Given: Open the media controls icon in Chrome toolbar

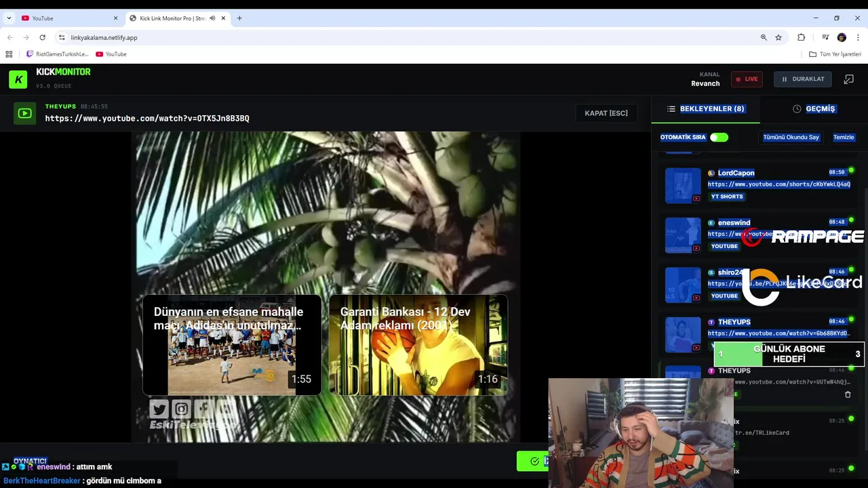Looking at the screenshot, I should (x=825, y=37).
